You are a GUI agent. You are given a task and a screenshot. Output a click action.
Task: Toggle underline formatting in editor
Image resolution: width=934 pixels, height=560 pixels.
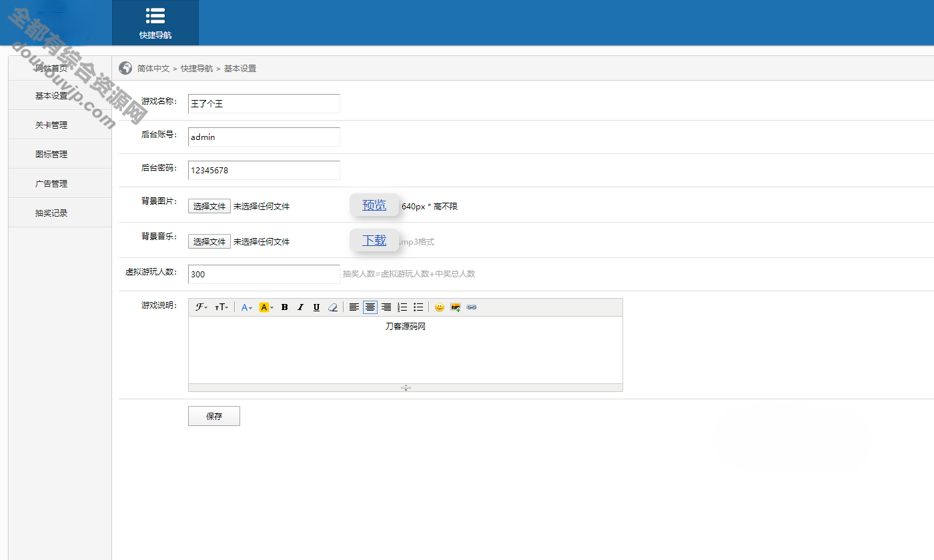(316, 307)
